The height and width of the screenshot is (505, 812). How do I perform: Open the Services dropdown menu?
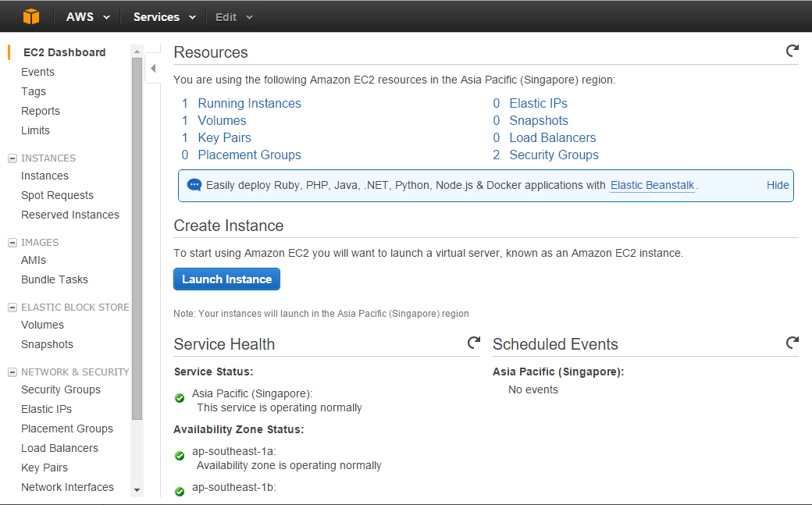(x=165, y=17)
